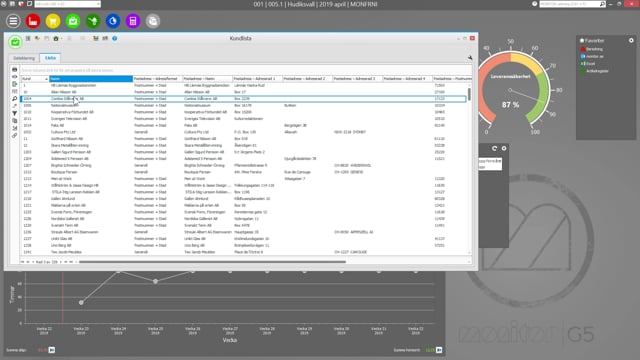This screenshot has height=360, width=640.
Task: Select the Sveriges Television AB row
Action: [243, 119]
